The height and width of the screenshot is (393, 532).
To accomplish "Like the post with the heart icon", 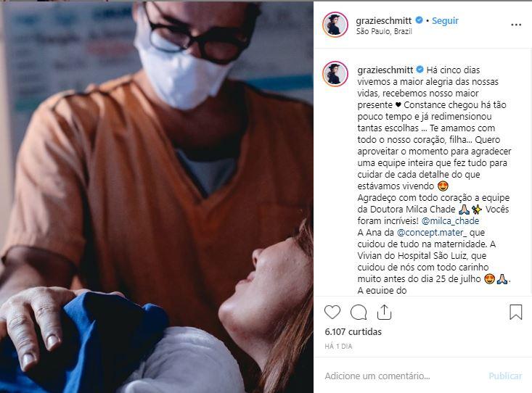I will (332, 312).
